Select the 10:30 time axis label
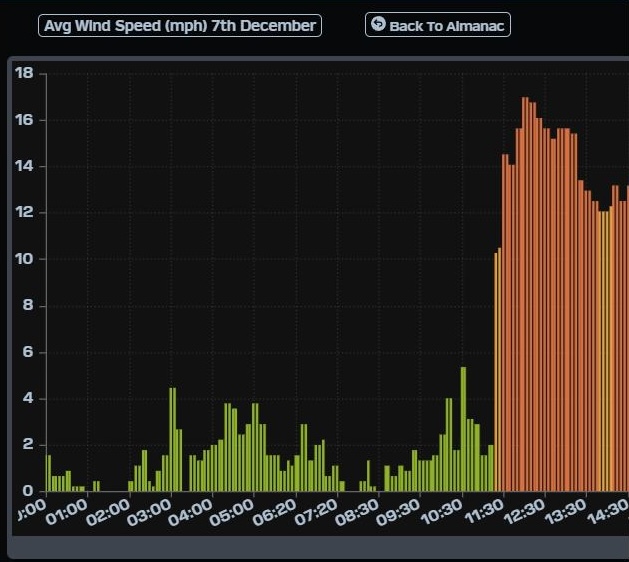Screen dimensions: 629x562 [x=443, y=513]
